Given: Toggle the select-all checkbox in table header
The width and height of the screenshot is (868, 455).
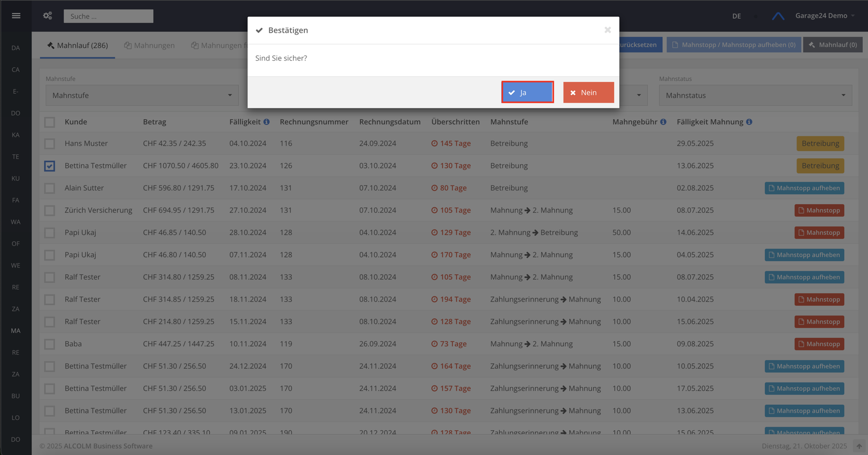Looking at the screenshot, I should point(50,122).
